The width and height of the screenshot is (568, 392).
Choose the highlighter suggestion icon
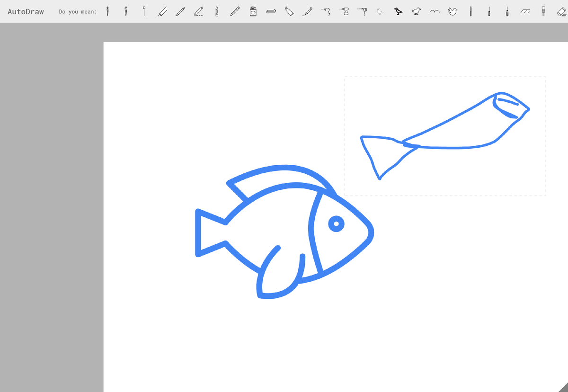pos(161,11)
